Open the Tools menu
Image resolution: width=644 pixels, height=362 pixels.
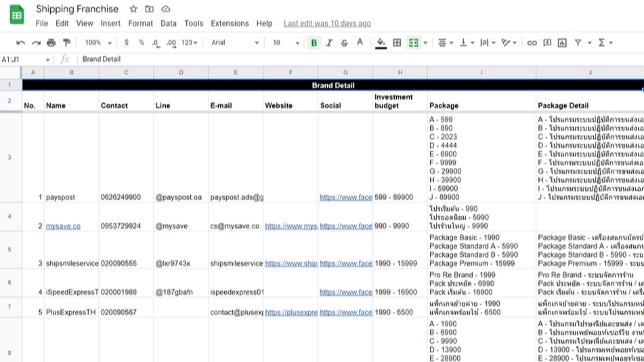coord(194,24)
